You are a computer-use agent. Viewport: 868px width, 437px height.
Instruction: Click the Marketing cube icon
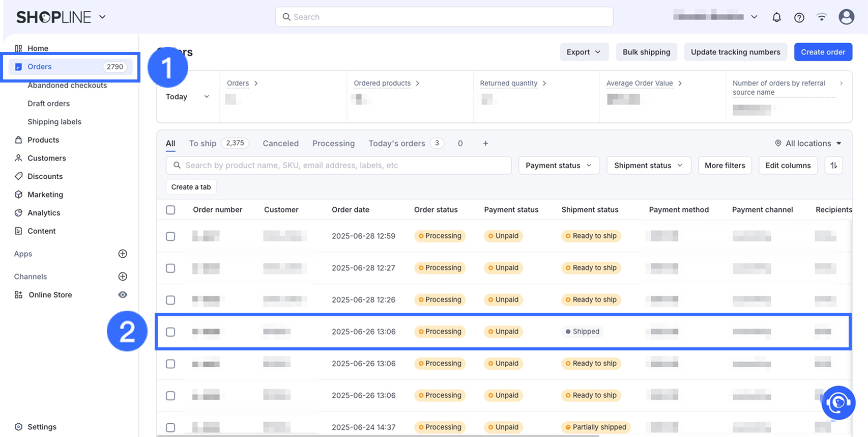[18, 195]
